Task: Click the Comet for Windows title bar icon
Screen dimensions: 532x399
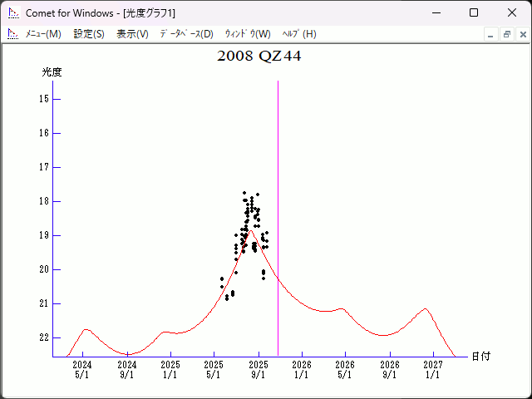Action: [x=13, y=12]
